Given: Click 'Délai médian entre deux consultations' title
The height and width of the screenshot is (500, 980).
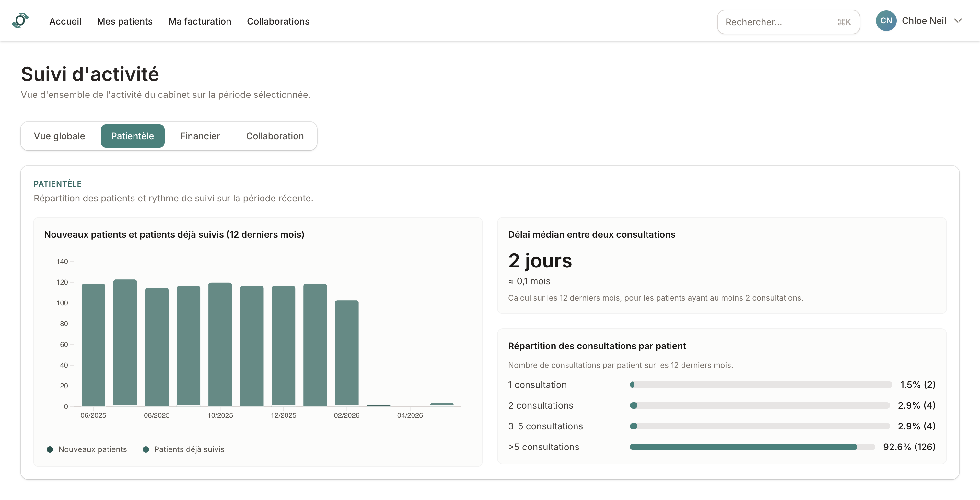Looking at the screenshot, I should (591, 234).
